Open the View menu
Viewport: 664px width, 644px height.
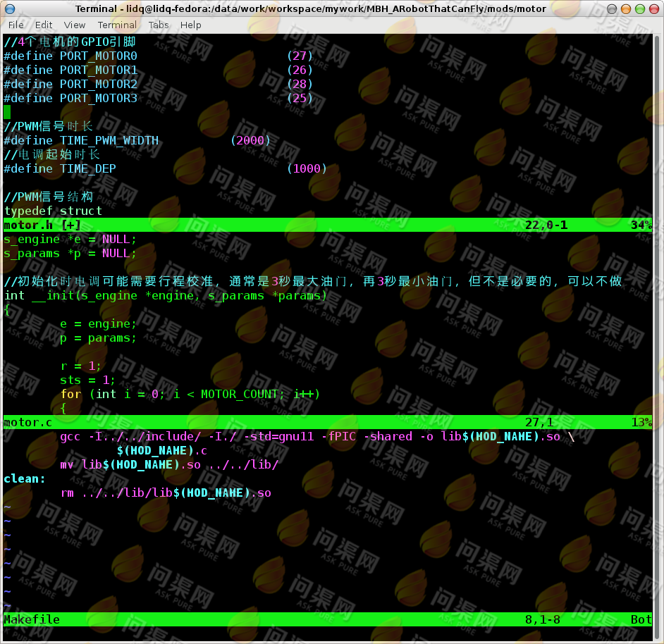75,25
